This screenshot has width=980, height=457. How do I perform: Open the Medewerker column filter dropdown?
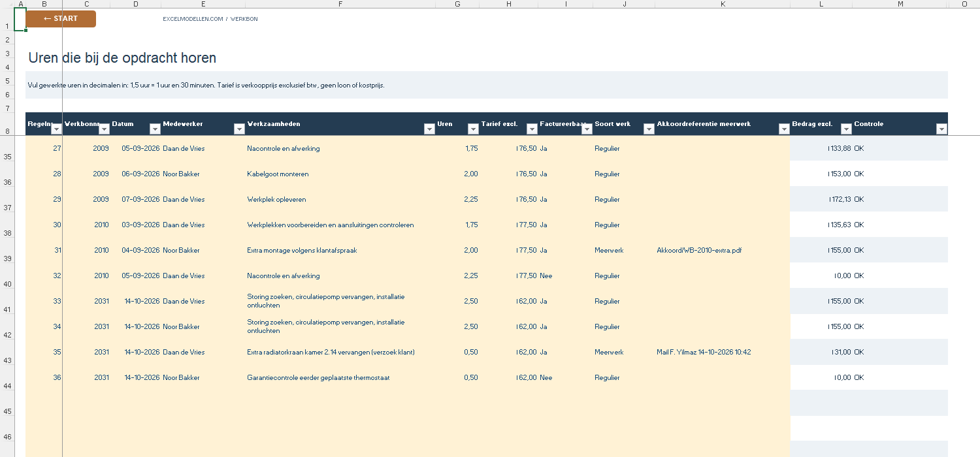pos(239,129)
